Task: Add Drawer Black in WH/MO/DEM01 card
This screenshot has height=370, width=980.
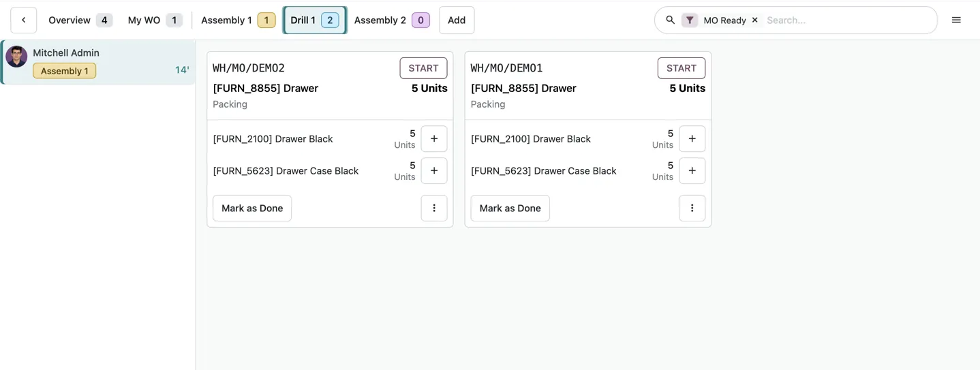Action: [692, 139]
